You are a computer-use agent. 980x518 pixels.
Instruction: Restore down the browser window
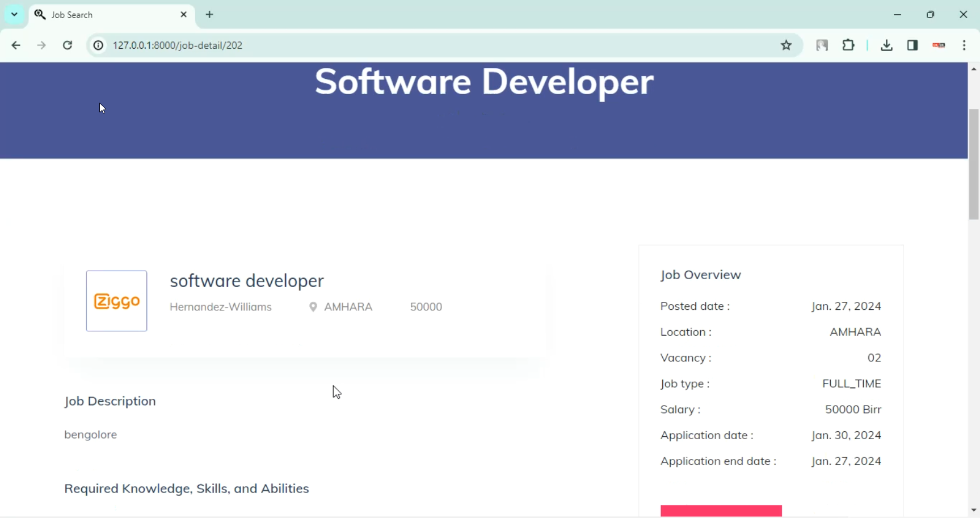click(x=931, y=15)
